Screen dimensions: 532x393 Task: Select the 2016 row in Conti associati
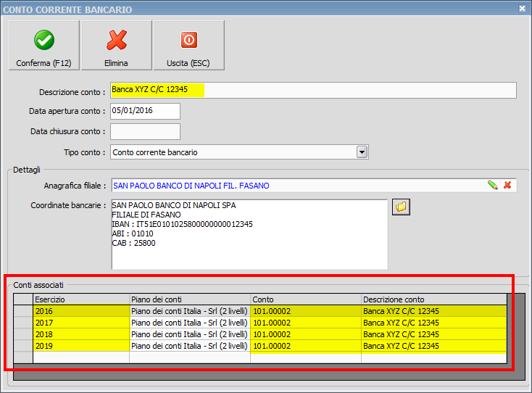coord(81,312)
